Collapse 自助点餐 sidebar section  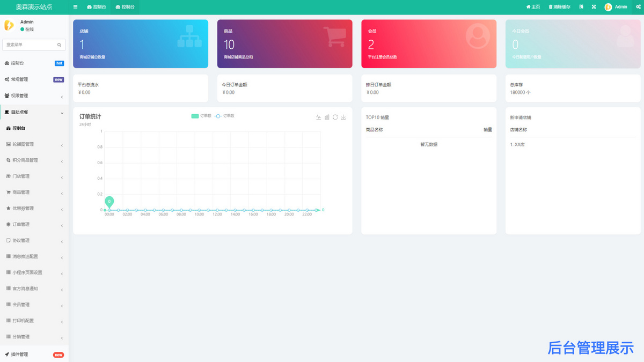[34, 112]
